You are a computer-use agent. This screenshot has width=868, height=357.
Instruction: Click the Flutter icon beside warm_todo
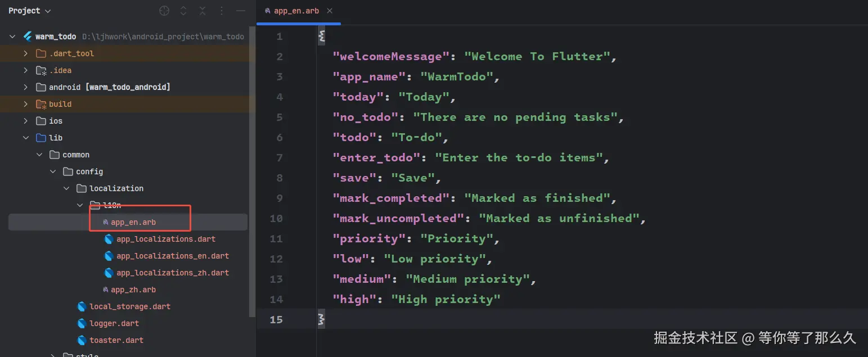27,37
